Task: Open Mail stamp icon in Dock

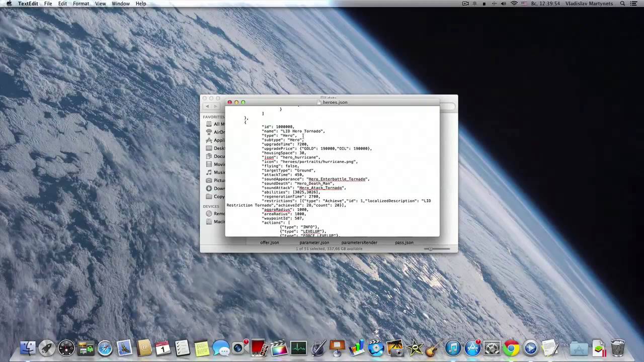Action: pyautogui.click(x=124, y=347)
